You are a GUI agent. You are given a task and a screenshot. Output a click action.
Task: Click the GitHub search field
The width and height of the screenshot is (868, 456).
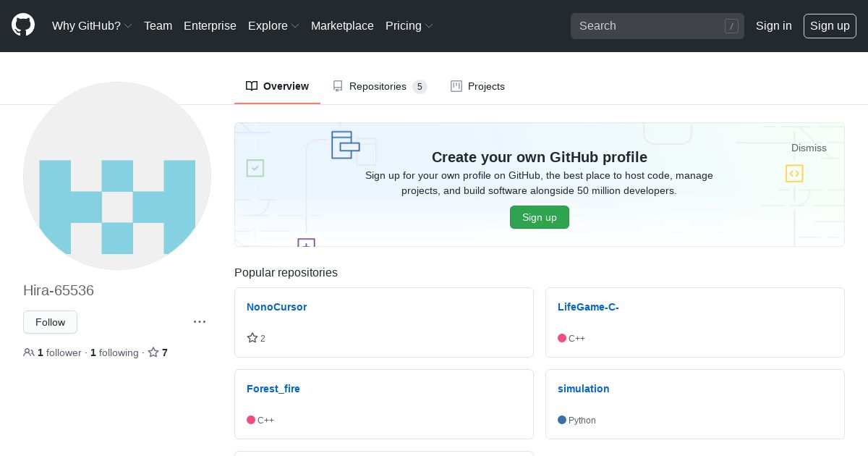[x=657, y=26]
